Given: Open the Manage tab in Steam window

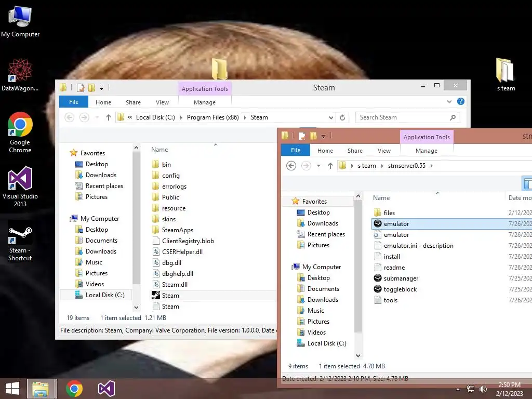Looking at the screenshot, I should 205,102.
